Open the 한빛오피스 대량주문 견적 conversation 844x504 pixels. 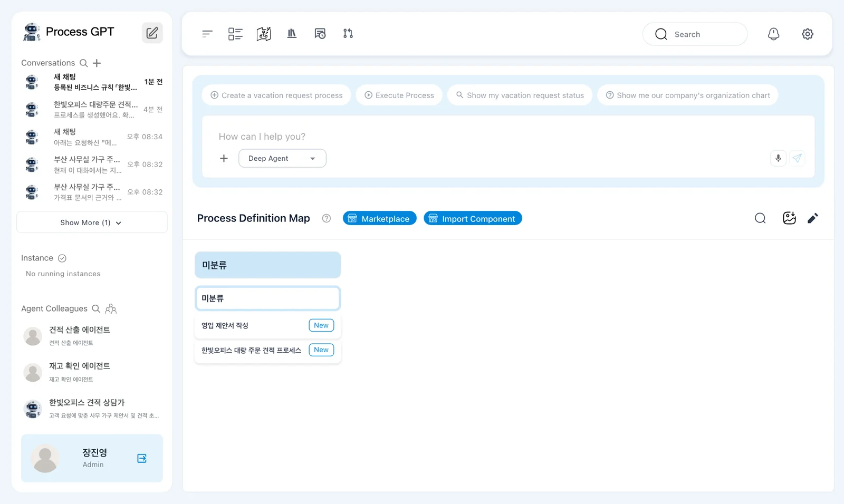click(x=92, y=110)
